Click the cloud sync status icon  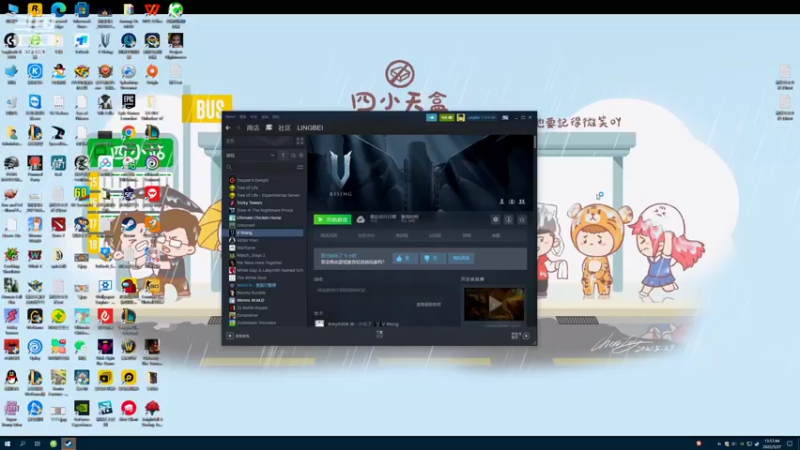pyautogui.click(x=361, y=219)
